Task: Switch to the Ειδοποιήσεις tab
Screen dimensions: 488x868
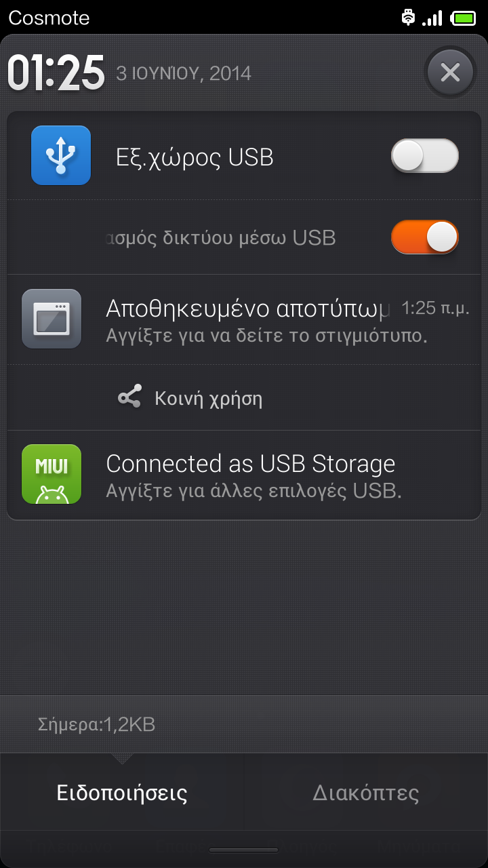Action: click(122, 793)
